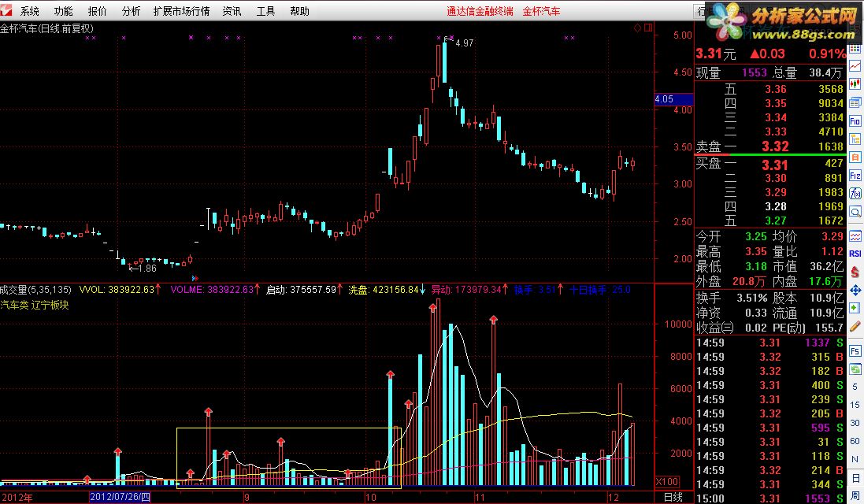Click the PE(动) 155.7 value
864x504 pixels.
click(830, 328)
